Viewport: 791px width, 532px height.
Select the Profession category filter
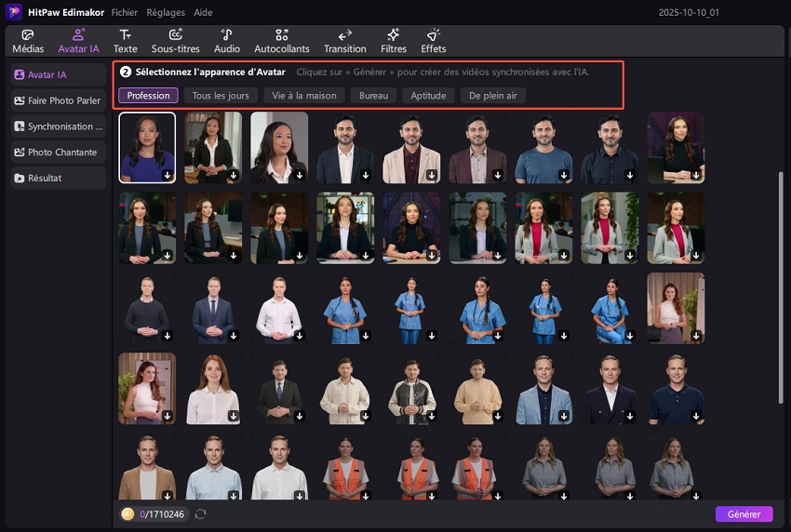[x=148, y=96]
